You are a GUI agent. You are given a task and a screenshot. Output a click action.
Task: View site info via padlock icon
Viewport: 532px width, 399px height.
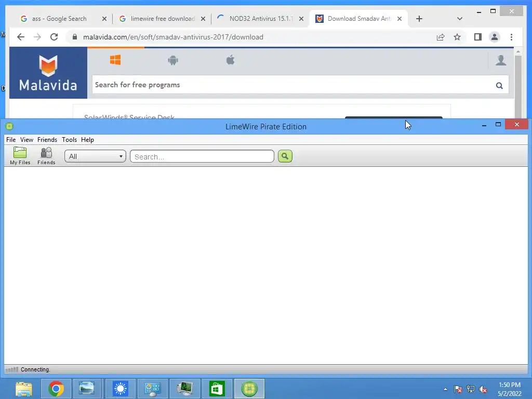(75, 37)
